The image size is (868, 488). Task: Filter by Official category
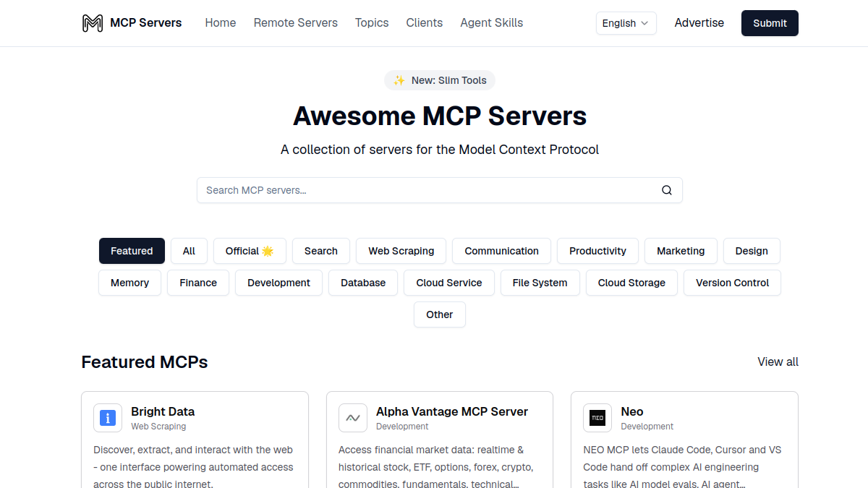[x=250, y=251]
